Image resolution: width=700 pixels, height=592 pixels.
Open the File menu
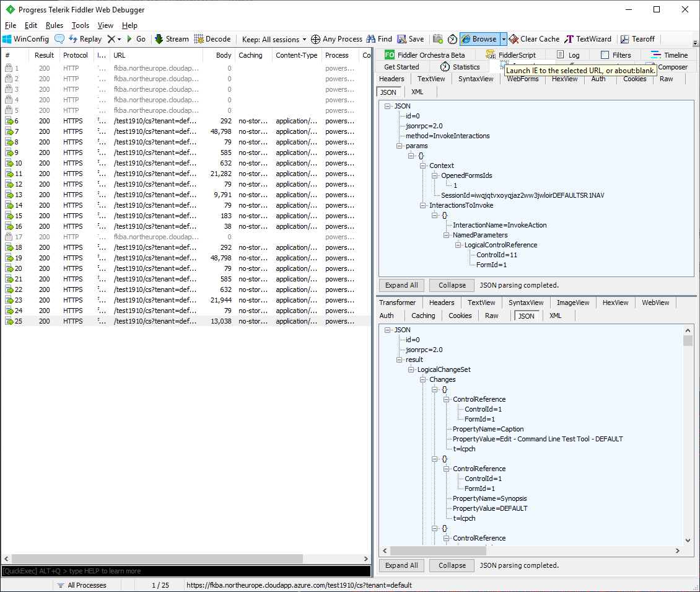(x=11, y=25)
